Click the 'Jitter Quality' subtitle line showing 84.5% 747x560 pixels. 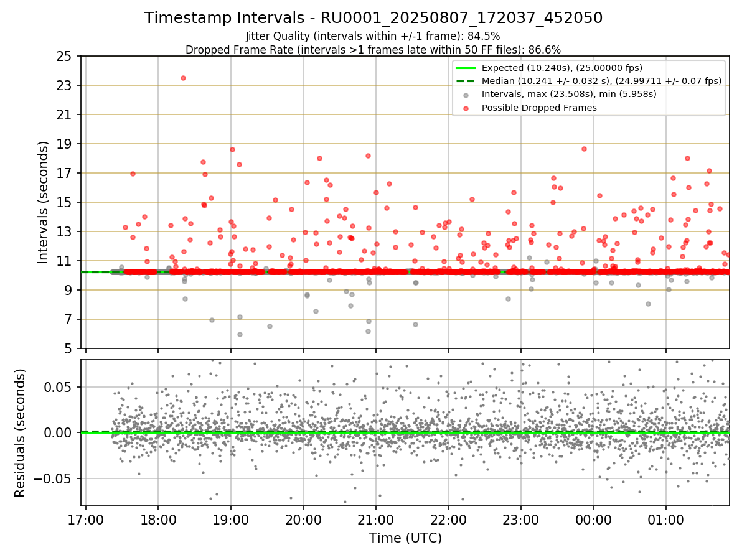(x=374, y=36)
